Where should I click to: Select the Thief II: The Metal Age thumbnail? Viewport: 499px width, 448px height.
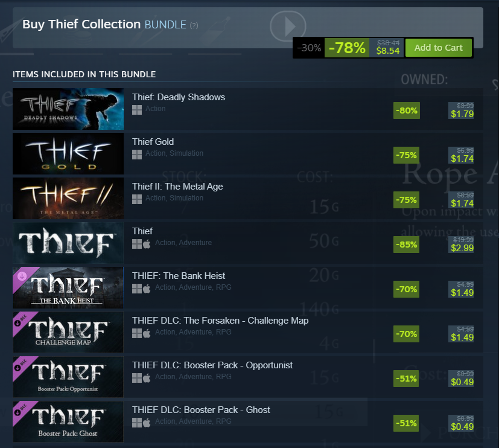coord(68,198)
